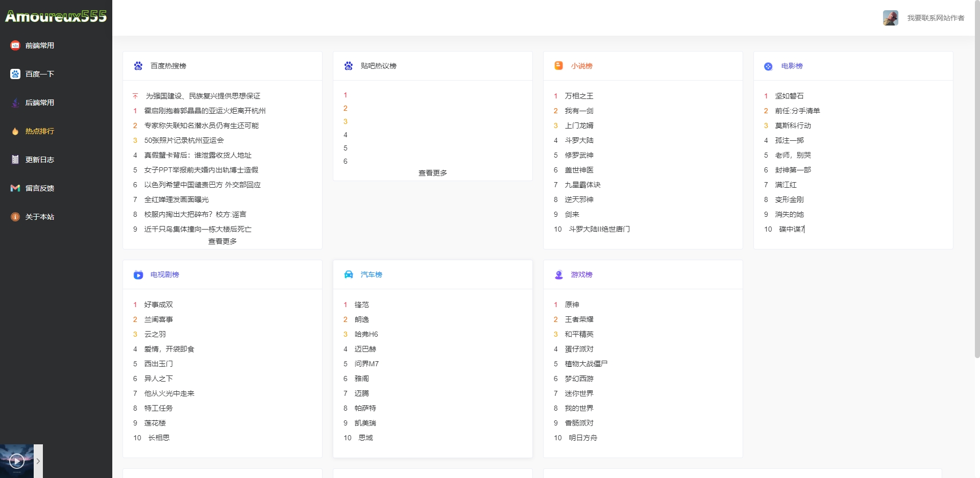Select movie 封神第一部
Screen dimensions: 980x478
coord(793,170)
